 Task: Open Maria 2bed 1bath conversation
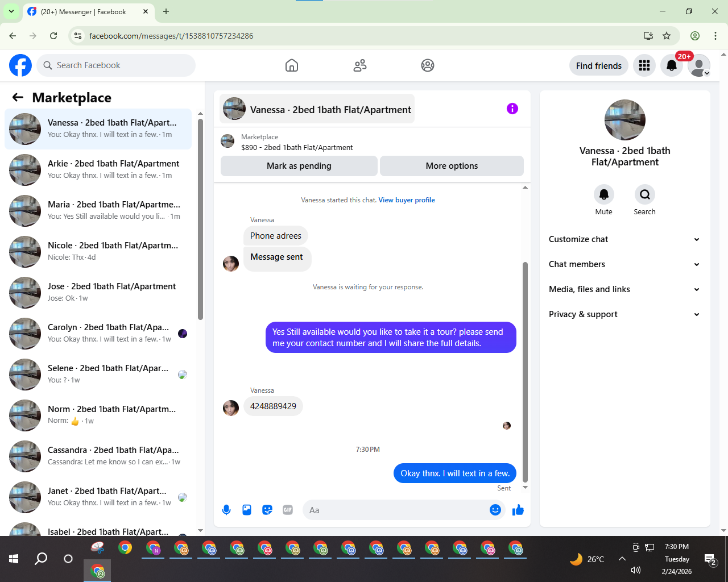tap(98, 211)
